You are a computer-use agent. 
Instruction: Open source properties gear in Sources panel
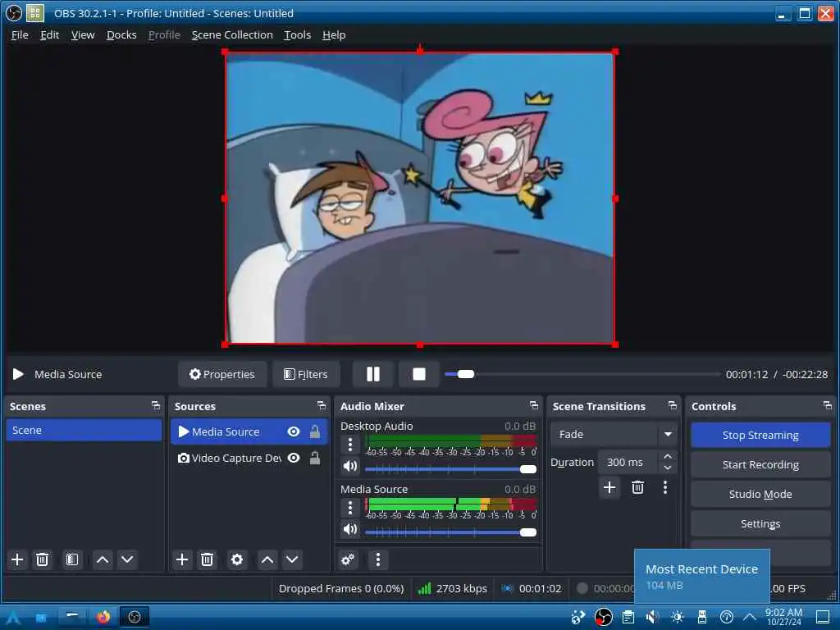237,559
